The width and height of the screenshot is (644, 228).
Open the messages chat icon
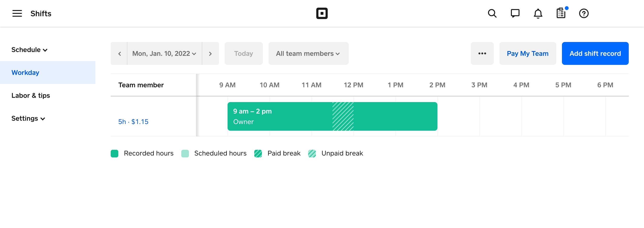[515, 14]
